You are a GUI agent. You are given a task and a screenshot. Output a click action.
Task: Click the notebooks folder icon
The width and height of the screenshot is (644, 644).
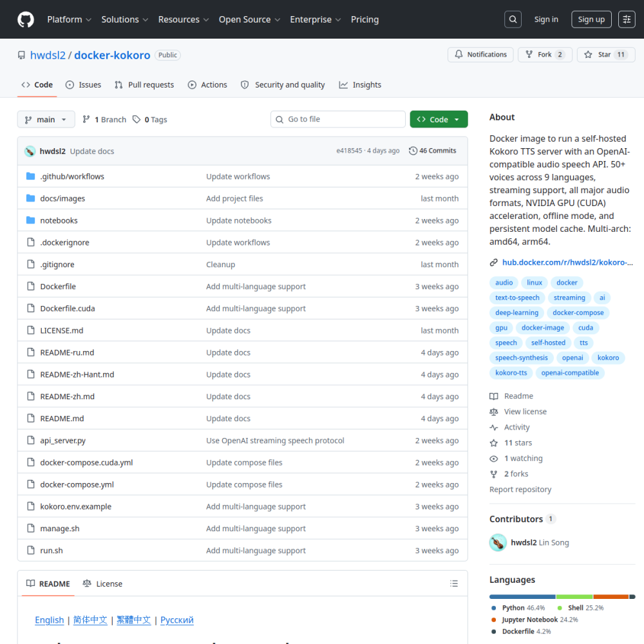(30, 220)
